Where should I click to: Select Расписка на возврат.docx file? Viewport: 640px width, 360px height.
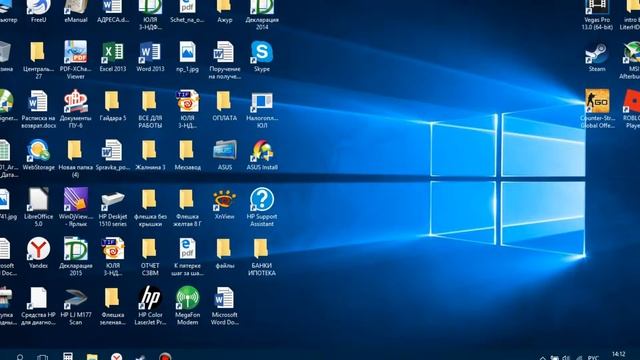(38, 109)
